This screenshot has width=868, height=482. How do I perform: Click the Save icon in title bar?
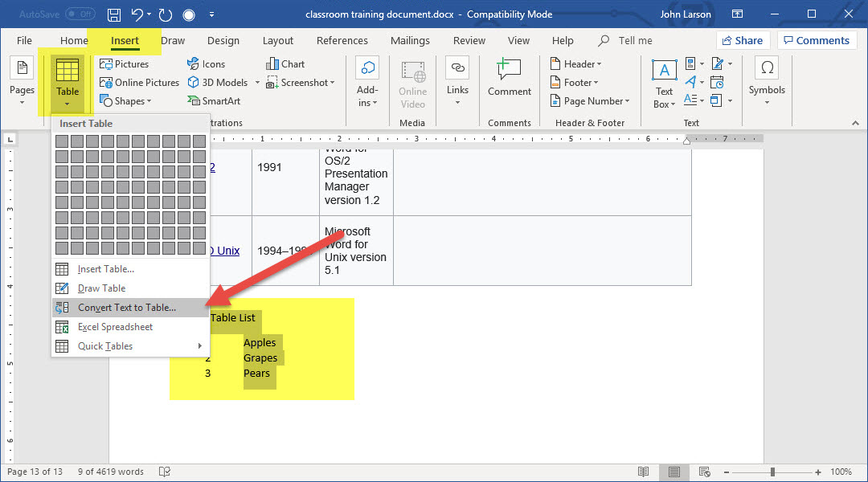114,14
